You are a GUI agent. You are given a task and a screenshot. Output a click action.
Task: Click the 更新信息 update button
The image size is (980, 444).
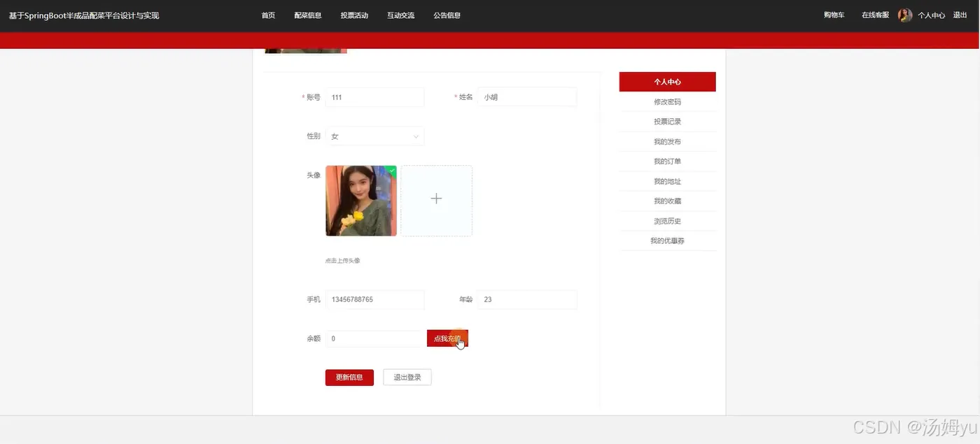click(349, 378)
